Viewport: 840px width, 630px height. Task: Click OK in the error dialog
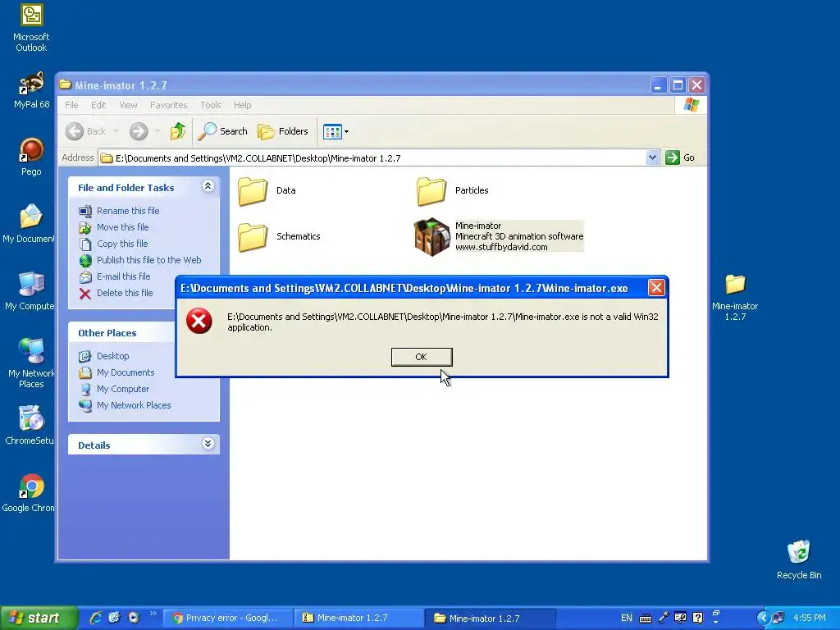pyautogui.click(x=422, y=357)
